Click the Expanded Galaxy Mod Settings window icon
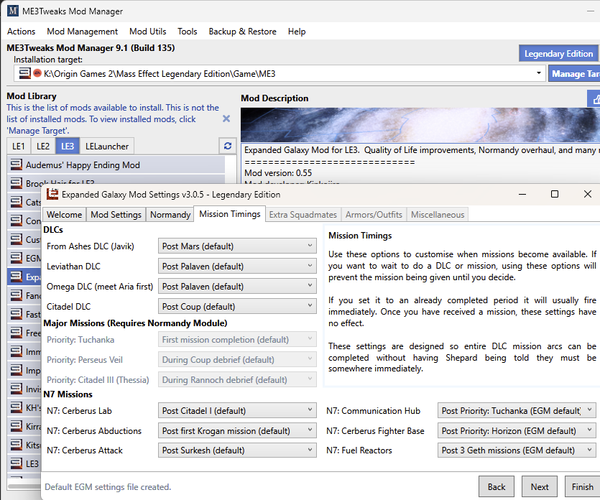The image size is (600, 500). (x=51, y=194)
